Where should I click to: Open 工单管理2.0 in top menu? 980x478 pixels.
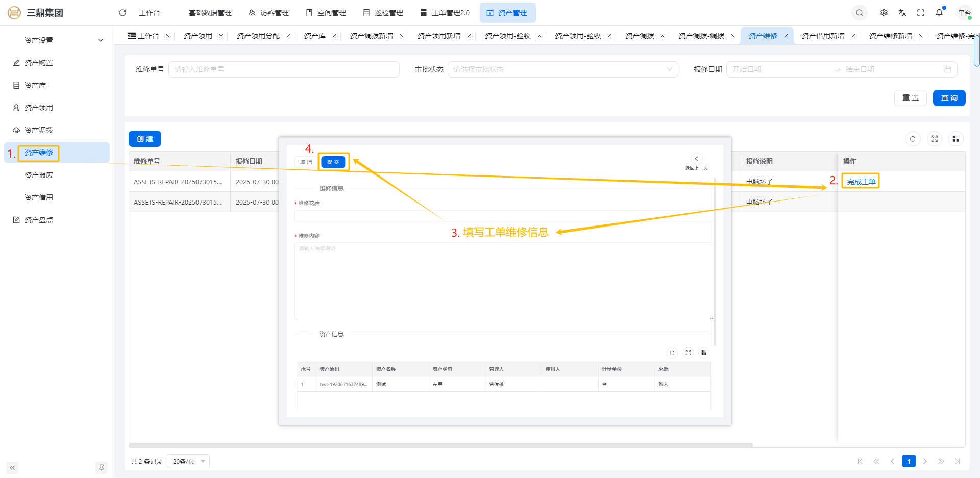pyautogui.click(x=445, y=13)
